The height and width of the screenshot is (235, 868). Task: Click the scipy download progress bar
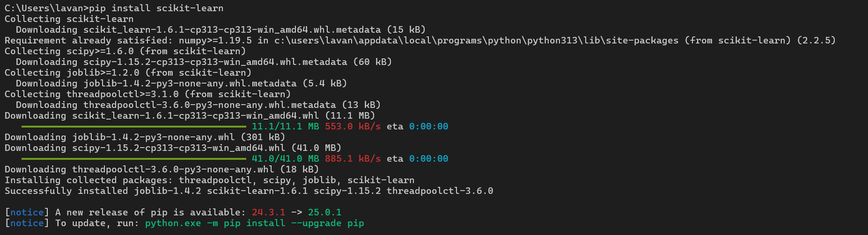(133, 159)
